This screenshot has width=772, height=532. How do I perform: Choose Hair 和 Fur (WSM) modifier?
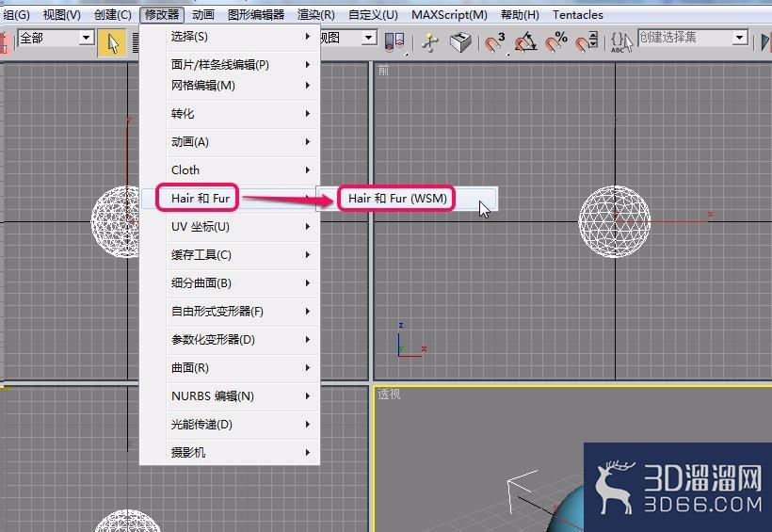407,198
